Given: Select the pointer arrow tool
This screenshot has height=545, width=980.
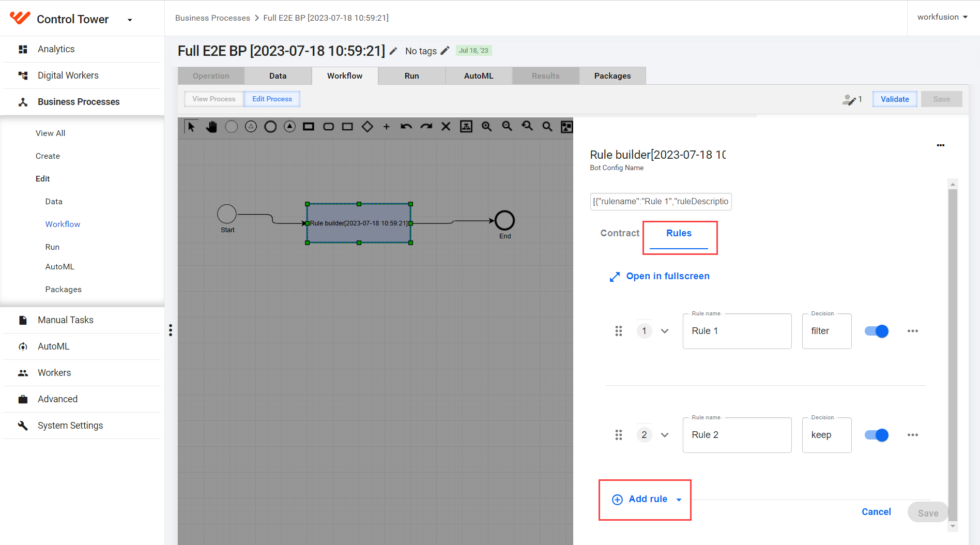Looking at the screenshot, I should pos(191,127).
